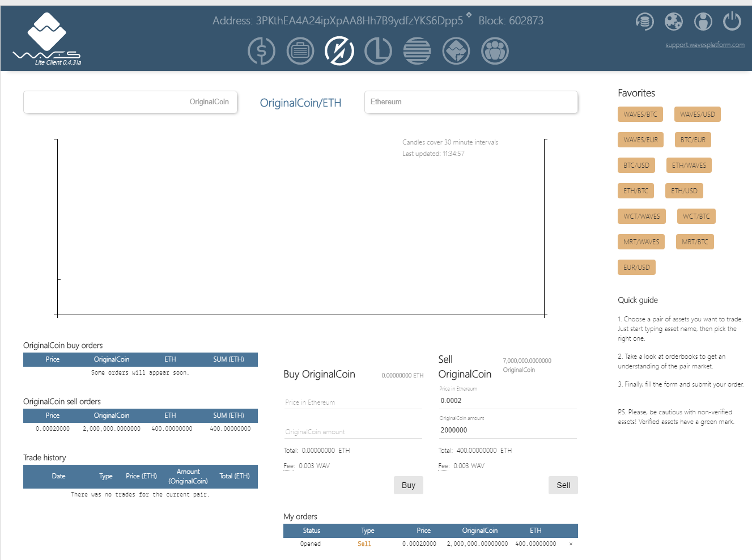Select ETH/BTC favorite pair
The image size is (752, 560).
pyautogui.click(x=636, y=191)
